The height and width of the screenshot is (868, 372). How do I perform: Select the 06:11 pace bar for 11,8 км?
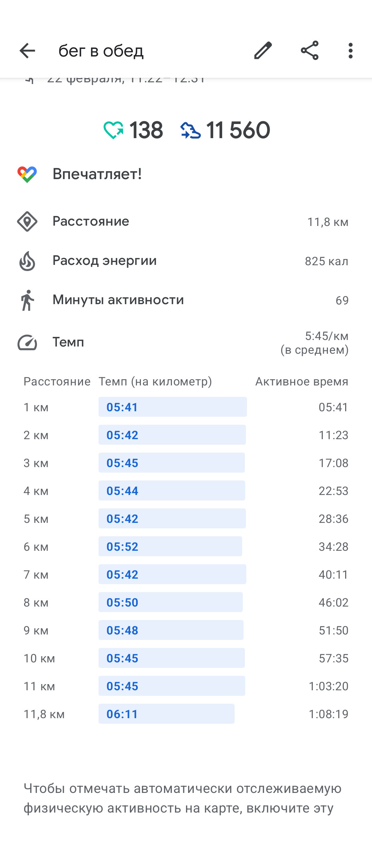[166, 714]
